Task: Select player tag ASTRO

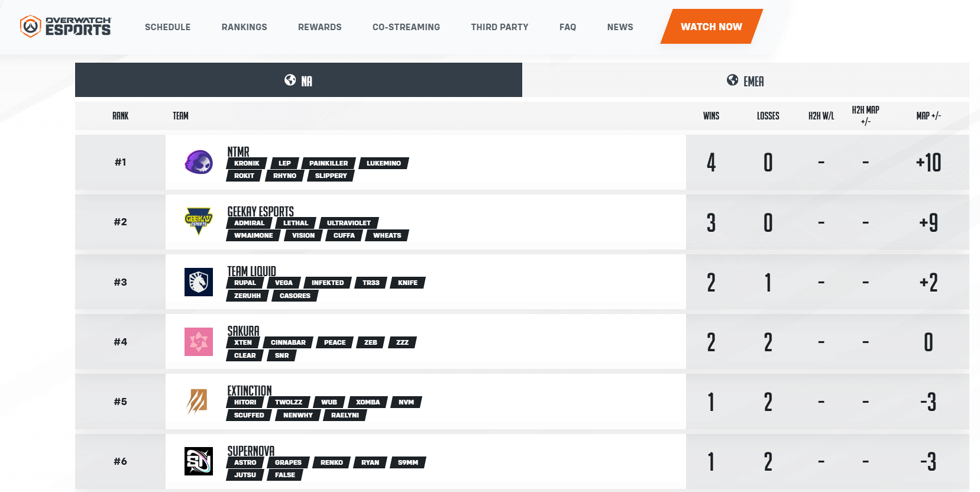Action: (x=245, y=462)
